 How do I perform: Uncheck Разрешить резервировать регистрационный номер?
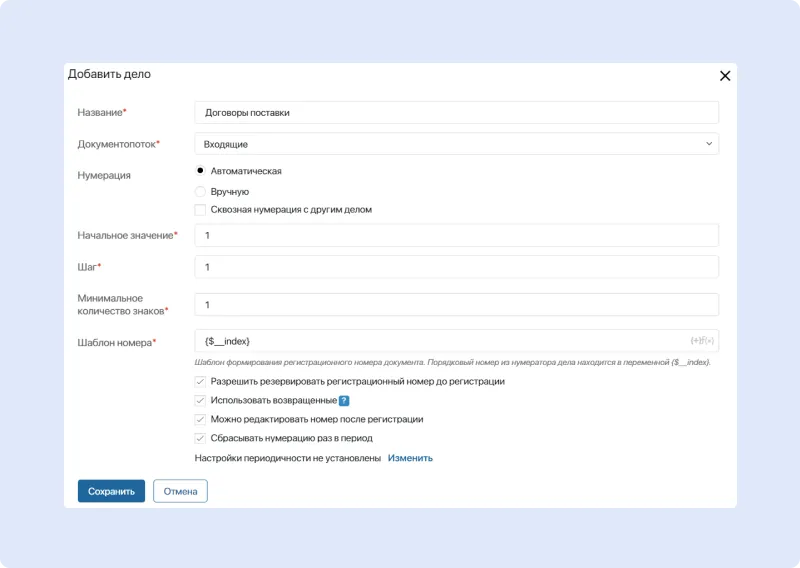(200, 382)
